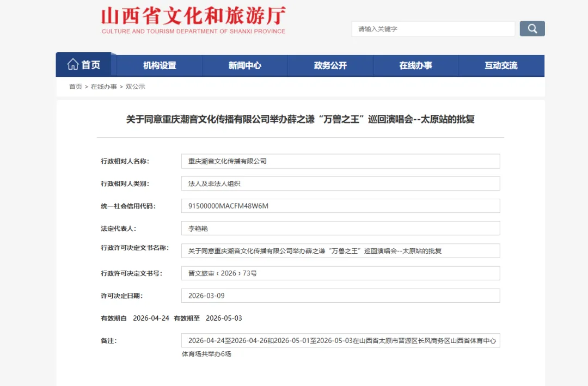Click the overflow text 体育场共举办6场
This screenshot has height=386, width=588.
coord(207,354)
